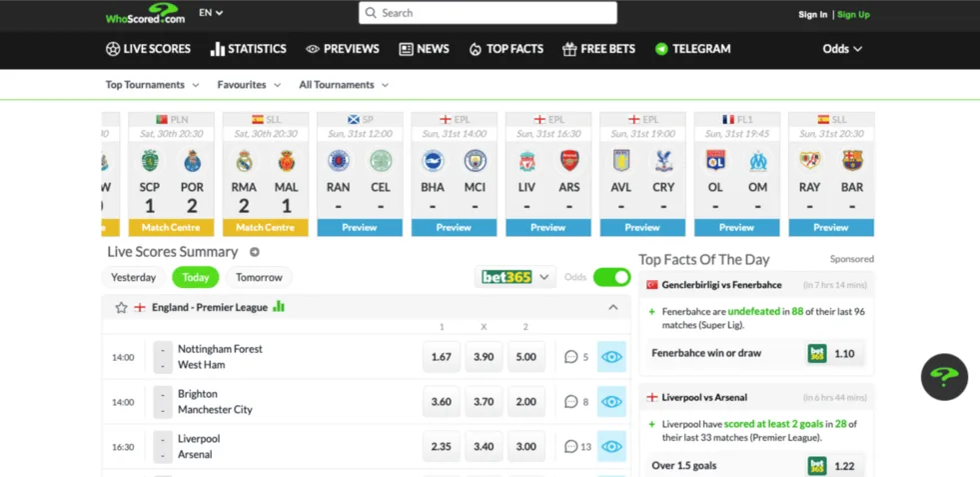The image size is (980, 477).
Task: Click the Liverpool crest icon
Action: (526, 161)
